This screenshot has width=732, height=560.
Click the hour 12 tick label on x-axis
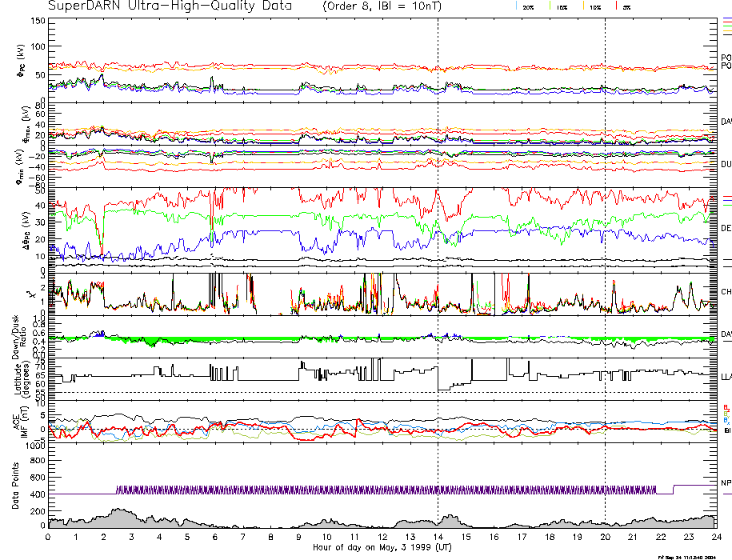click(382, 536)
